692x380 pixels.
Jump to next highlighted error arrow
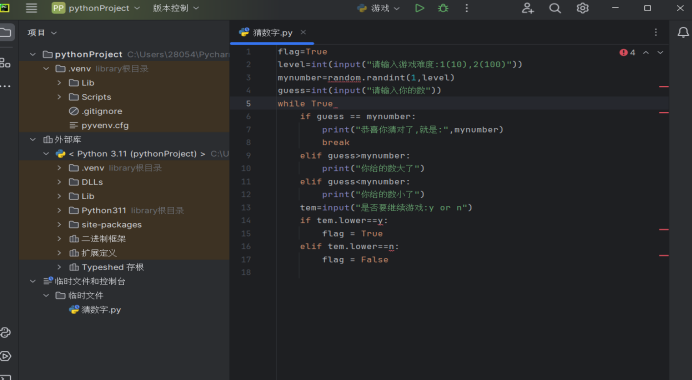coord(660,53)
